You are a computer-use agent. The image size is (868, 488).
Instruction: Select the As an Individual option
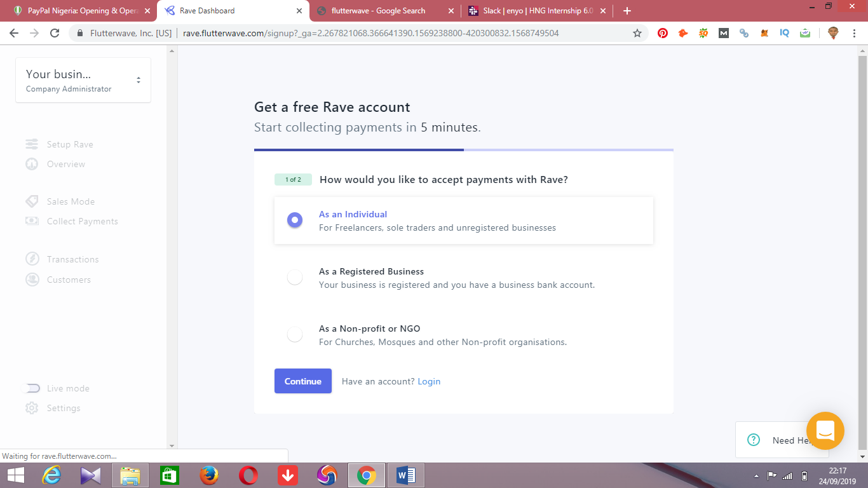[464, 220]
